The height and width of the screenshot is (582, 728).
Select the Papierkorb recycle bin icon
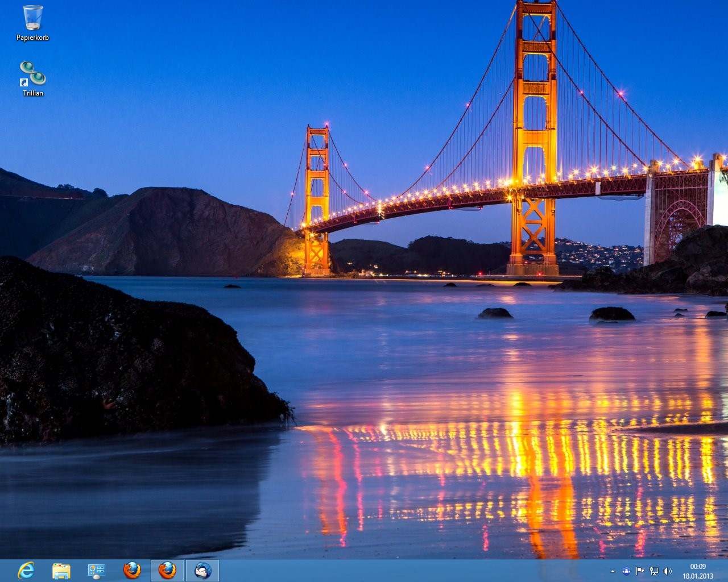tap(32, 18)
